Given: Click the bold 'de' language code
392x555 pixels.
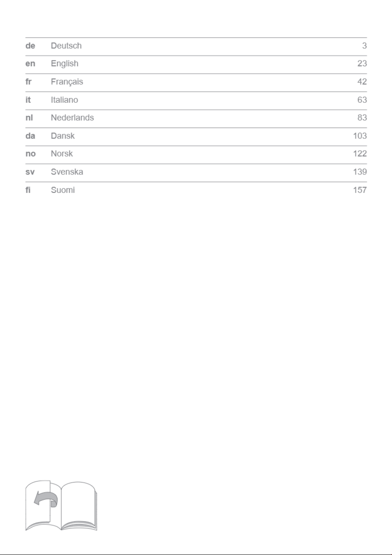Looking at the screenshot, I should pos(30,46).
